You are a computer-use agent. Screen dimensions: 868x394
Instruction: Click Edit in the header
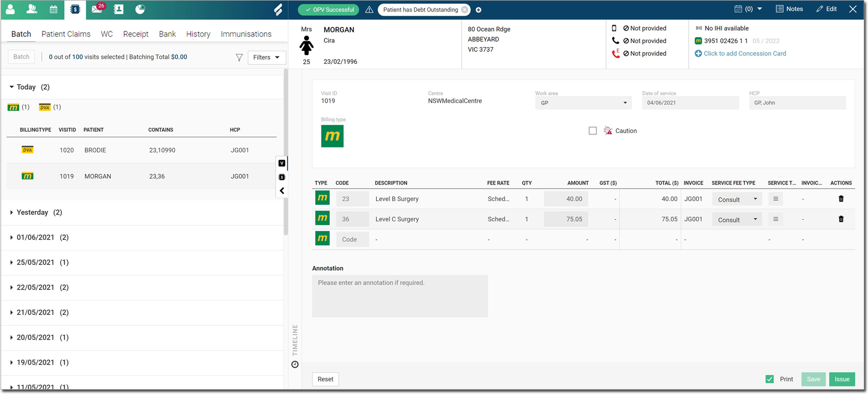point(827,9)
